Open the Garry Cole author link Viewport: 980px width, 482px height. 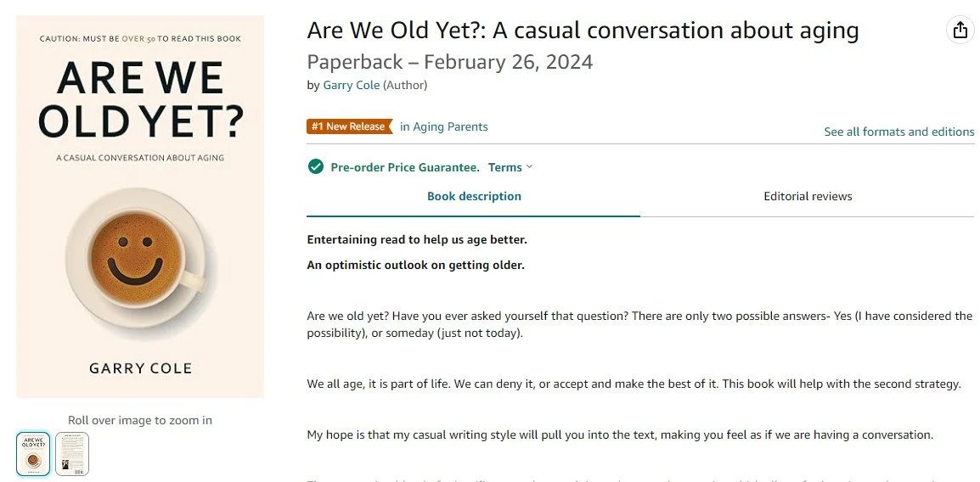(351, 85)
